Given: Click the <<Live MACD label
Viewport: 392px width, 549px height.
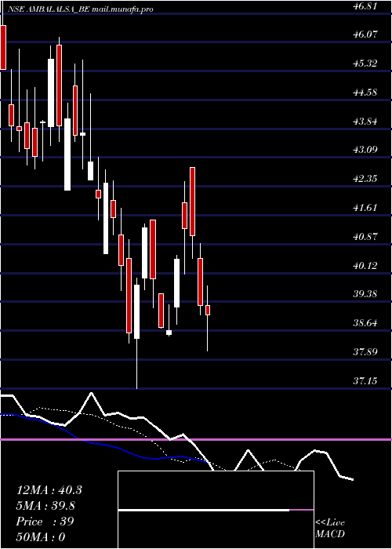Looking at the screenshot, I should [x=330, y=529].
